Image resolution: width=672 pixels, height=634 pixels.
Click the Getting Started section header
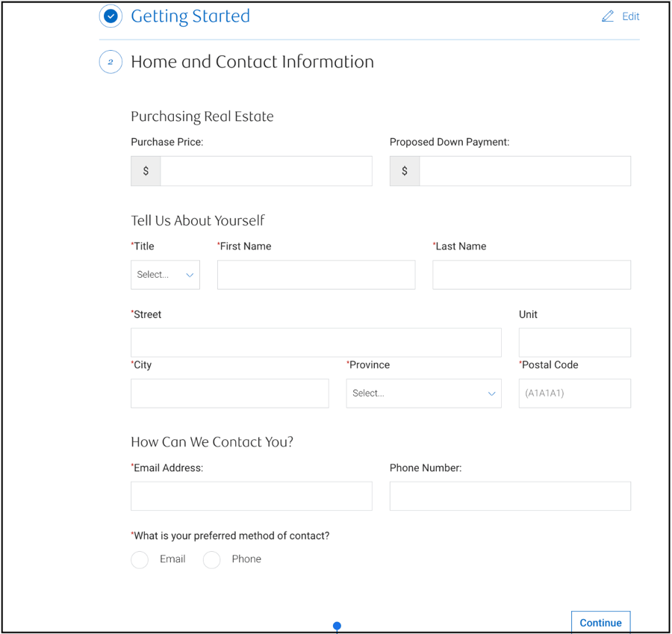[x=190, y=16]
